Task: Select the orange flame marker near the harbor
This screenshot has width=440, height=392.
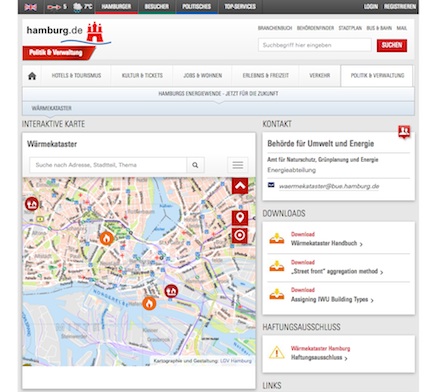Action: (x=149, y=303)
